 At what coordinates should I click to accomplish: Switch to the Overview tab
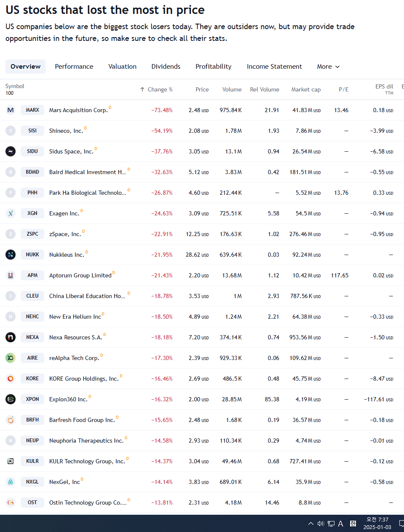click(26, 67)
